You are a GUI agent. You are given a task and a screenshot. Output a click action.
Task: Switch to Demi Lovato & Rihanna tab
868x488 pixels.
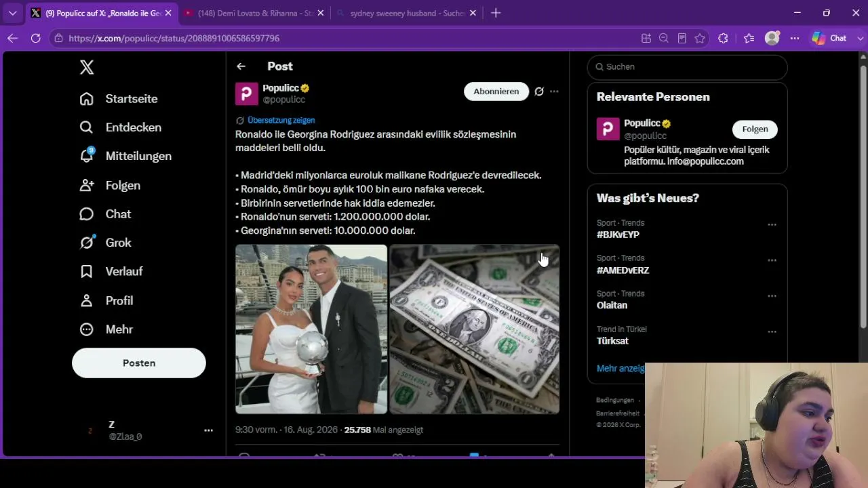pos(254,13)
